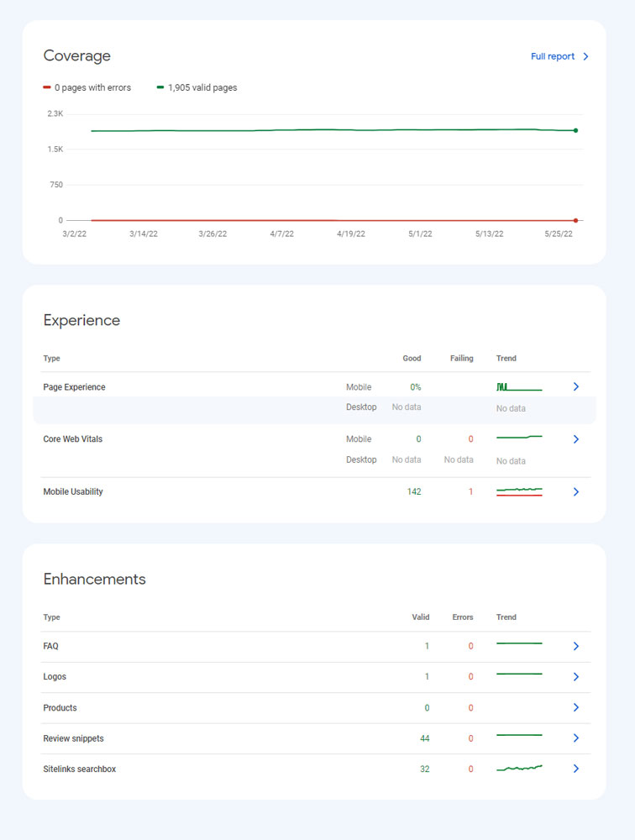Image resolution: width=635 pixels, height=840 pixels.
Task: Open the Mobile Usability report chevron
Action: (x=576, y=491)
